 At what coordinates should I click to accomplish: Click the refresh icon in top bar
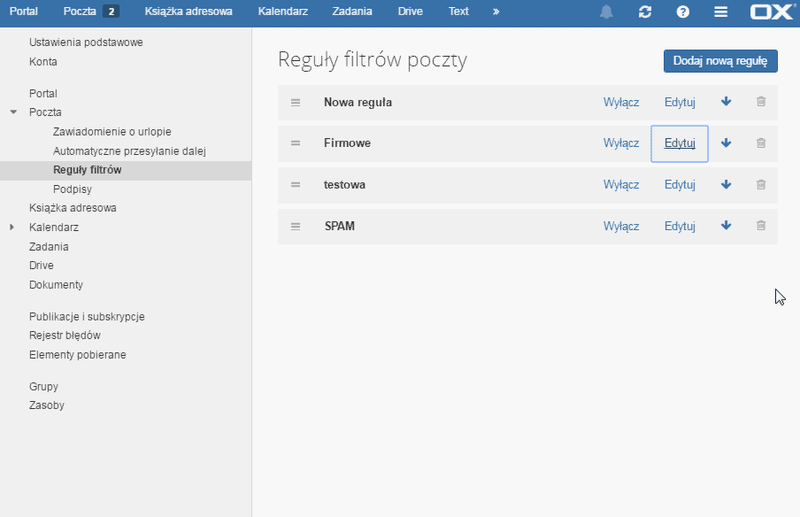point(645,12)
